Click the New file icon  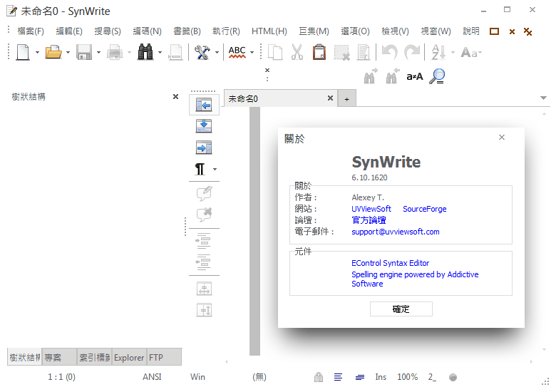point(23,53)
